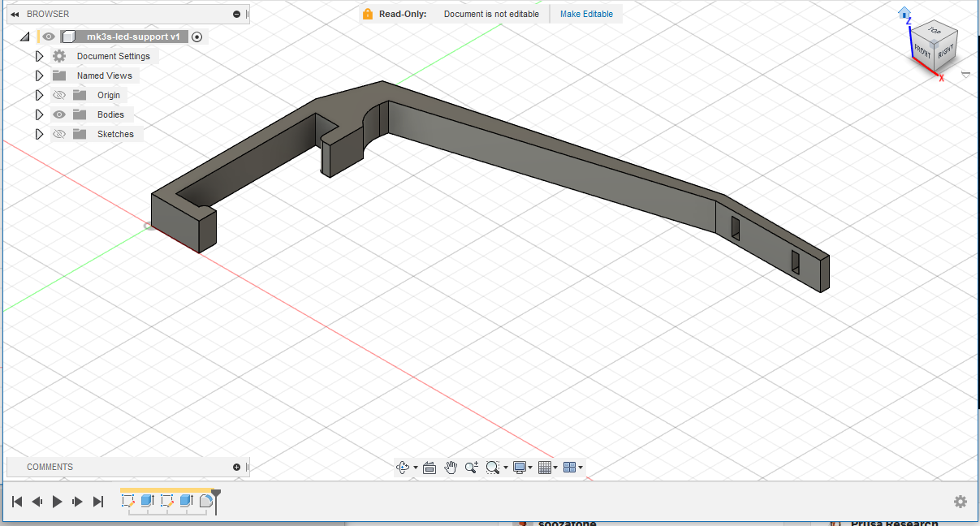Click the Origin folder icon
Image resolution: width=980 pixels, height=526 pixels.
click(x=80, y=95)
